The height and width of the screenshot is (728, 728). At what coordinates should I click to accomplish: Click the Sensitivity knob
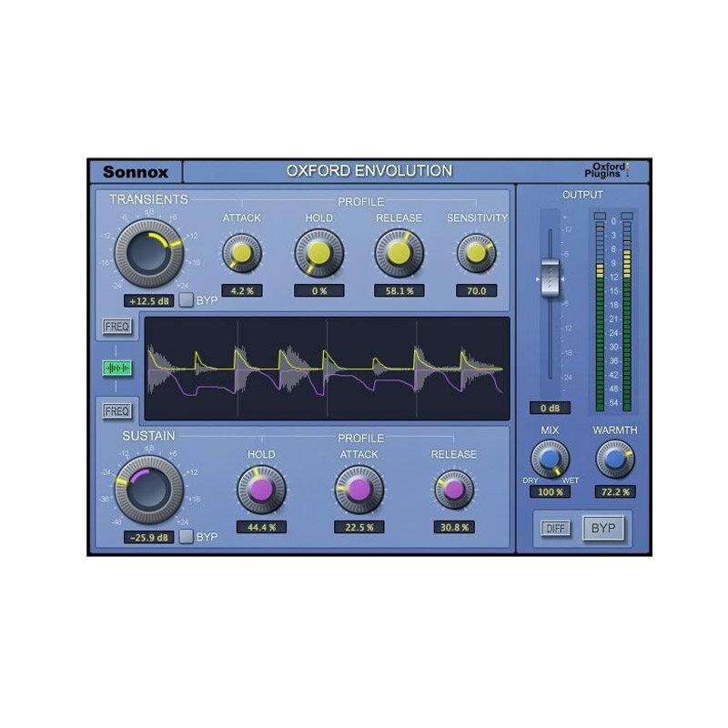tap(476, 253)
